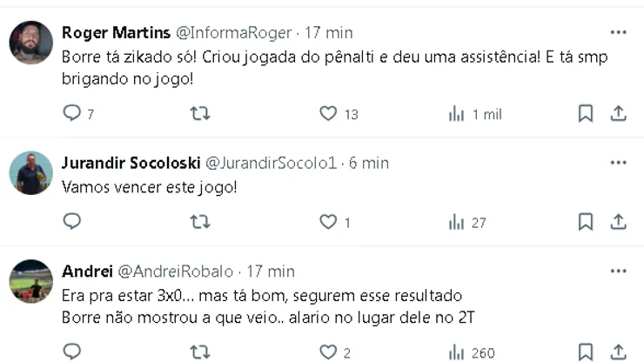Like Andrei's tweet about 3x0
The width and height of the screenshot is (644, 362).
click(327, 352)
